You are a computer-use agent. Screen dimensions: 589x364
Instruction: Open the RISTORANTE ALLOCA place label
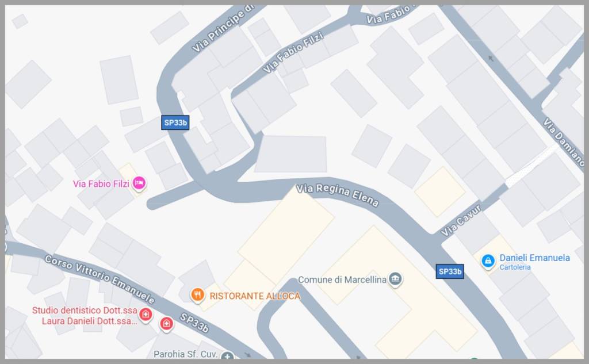click(255, 296)
